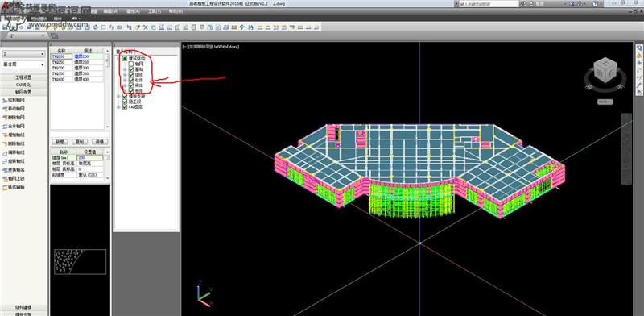Click the concrete material preview thumbnail
Screen dimensions: 644x316
[80, 262]
